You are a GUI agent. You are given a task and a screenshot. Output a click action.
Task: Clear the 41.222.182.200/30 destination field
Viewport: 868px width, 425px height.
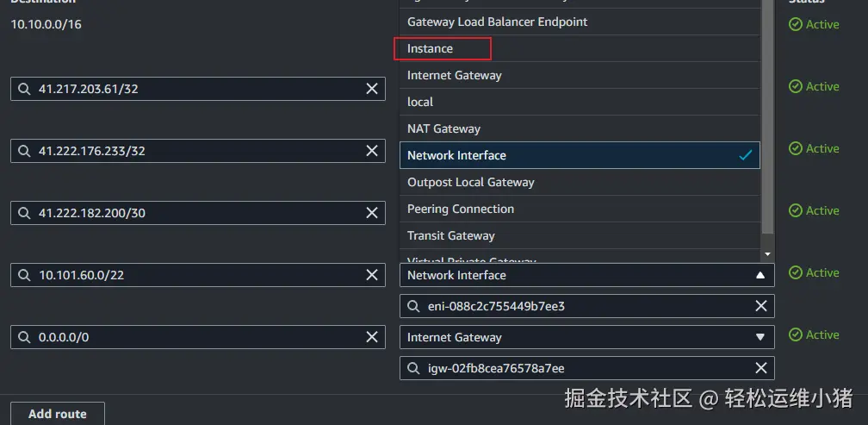(372, 213)
